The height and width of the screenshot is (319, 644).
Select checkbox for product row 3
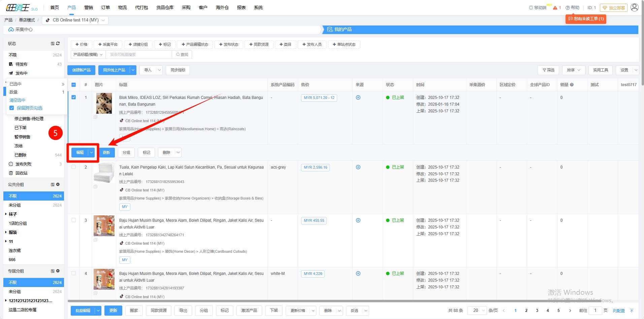(74, 220)
